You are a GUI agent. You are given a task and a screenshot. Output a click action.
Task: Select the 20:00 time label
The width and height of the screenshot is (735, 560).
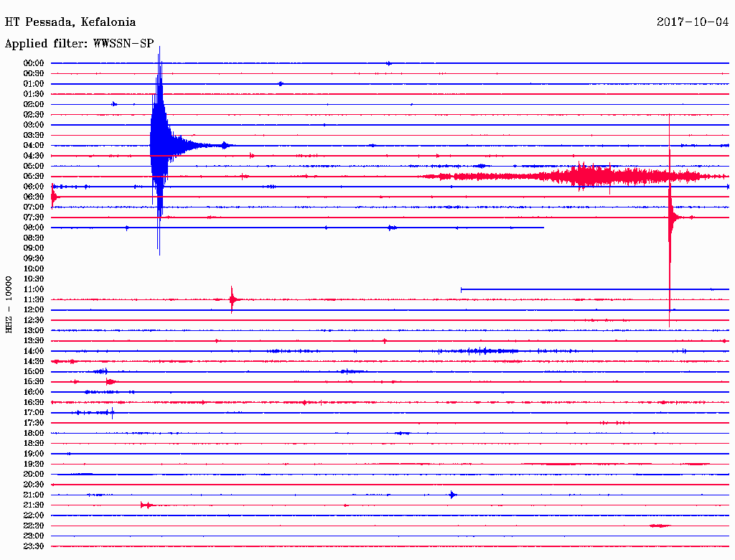pyautogui.click(x=34, y=475)
